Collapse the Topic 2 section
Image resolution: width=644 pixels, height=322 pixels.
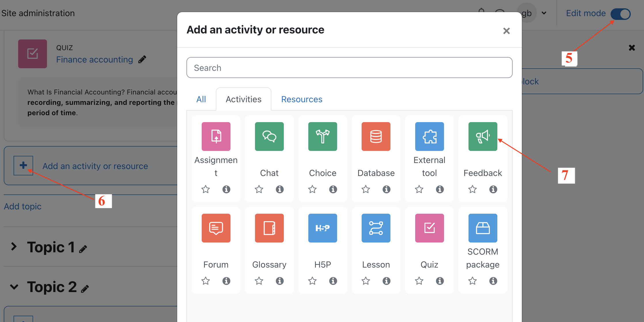[x=14, y=287]
